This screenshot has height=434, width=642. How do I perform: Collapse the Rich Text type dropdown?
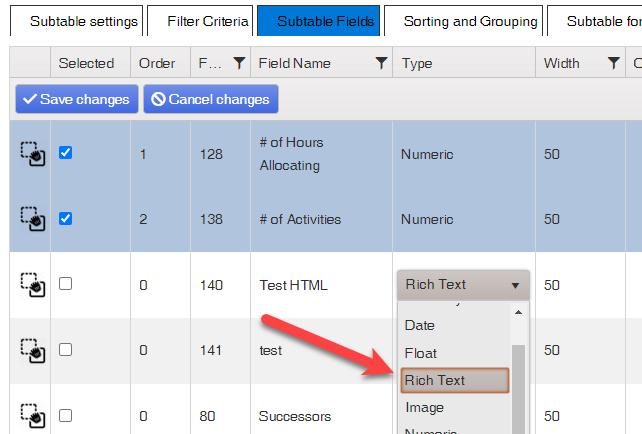click(x=515, y=285)
